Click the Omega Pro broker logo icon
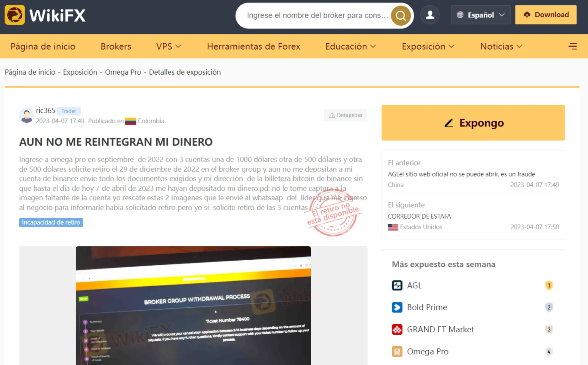Screen dimensions: 588x365 pos(397,352)
